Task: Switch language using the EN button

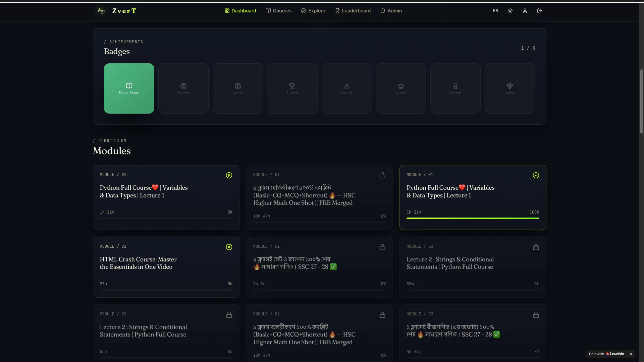Action: [495, 11]
